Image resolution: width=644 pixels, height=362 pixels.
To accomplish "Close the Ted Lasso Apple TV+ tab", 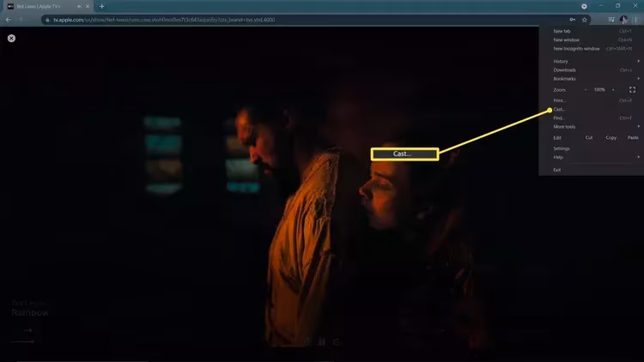I will pyautogui.click(x=88, y=6).
